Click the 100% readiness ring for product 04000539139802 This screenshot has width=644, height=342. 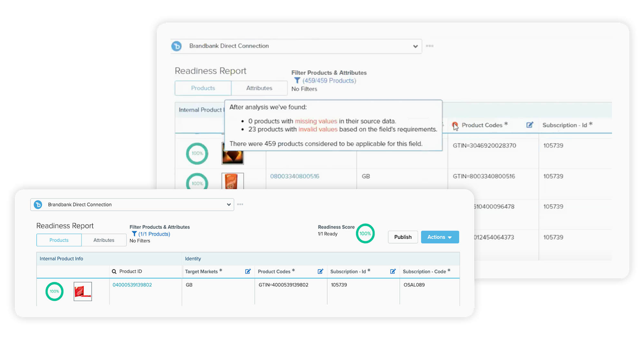pos(54,291)
